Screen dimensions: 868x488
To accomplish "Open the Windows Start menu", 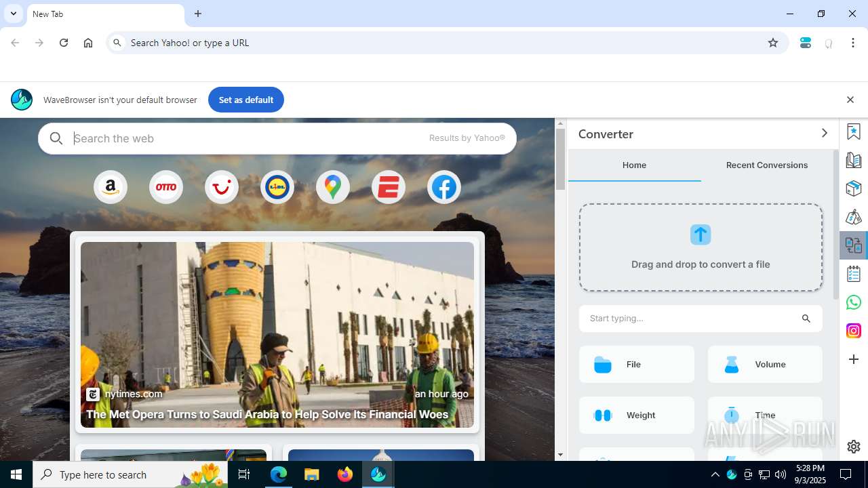I will point(16,474).
